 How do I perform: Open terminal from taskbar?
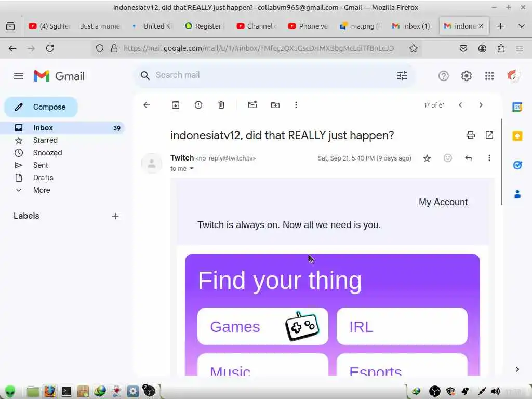66,391
